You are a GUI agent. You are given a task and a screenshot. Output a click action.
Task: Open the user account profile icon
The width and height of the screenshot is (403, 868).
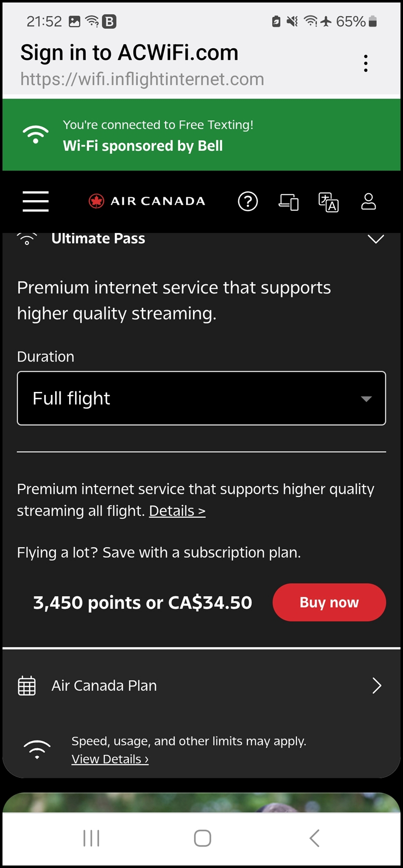[x=368, y=201]
